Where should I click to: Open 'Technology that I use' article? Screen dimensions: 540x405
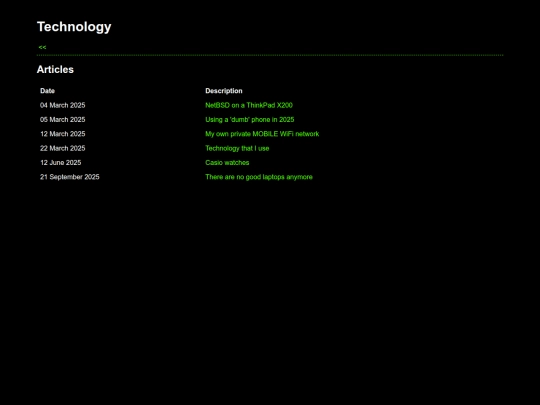[x=237, y=148]
